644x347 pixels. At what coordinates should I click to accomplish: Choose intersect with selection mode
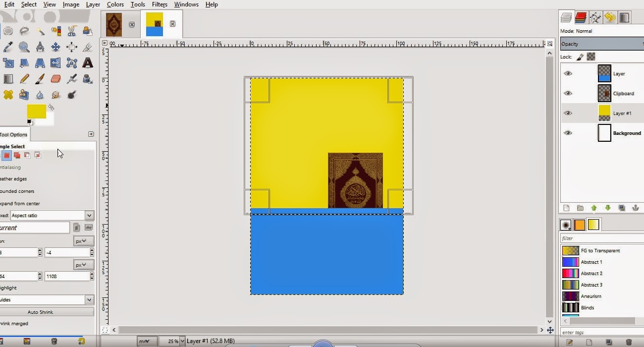click(x=37, y=155)
